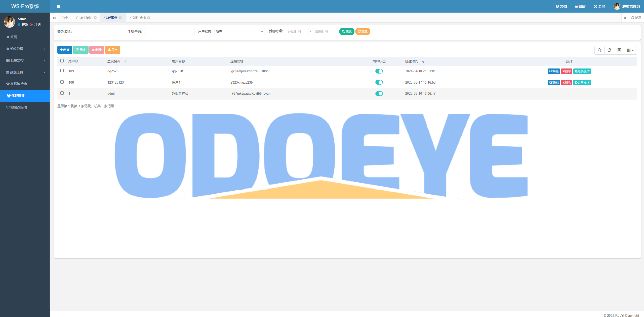This screenshot has height=317, width=644.
Task: Check the checkbox for user 108
Action: (62, 82)
